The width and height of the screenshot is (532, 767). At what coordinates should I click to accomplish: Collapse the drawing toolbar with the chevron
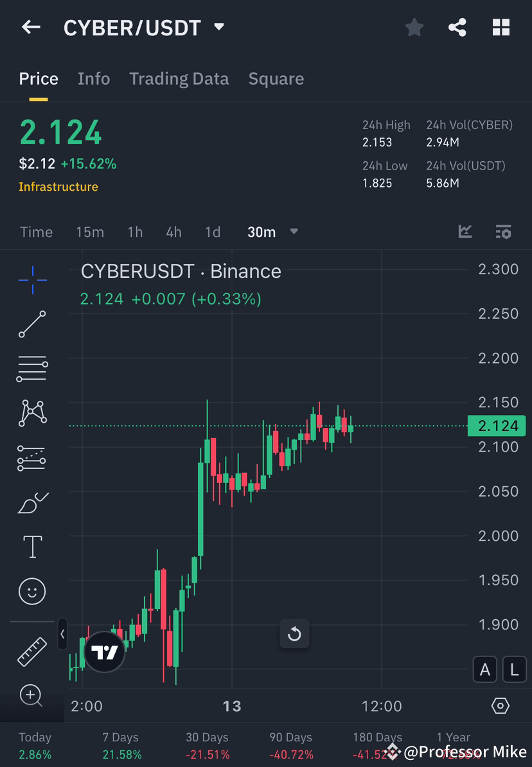tap(63, 634)
